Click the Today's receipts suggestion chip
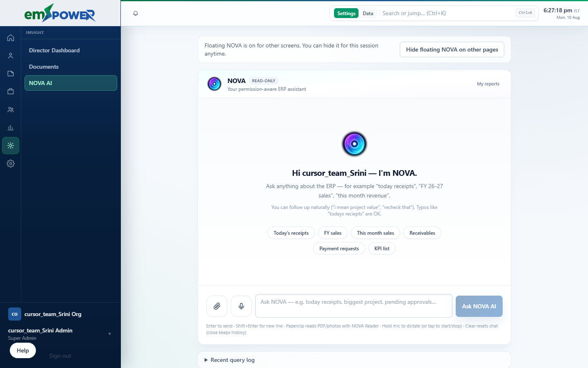The height and width of the screenshot is (368, 588). [x=291, y=233]
